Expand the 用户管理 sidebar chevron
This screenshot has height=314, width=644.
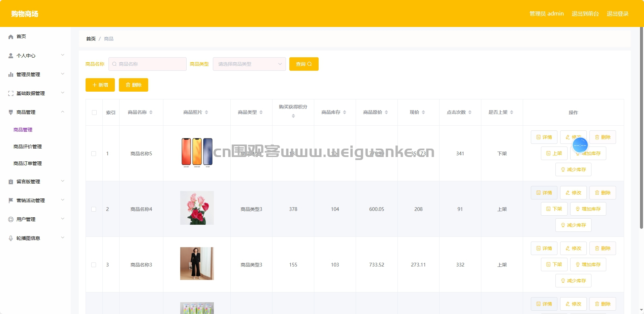(x=63, y=219)
